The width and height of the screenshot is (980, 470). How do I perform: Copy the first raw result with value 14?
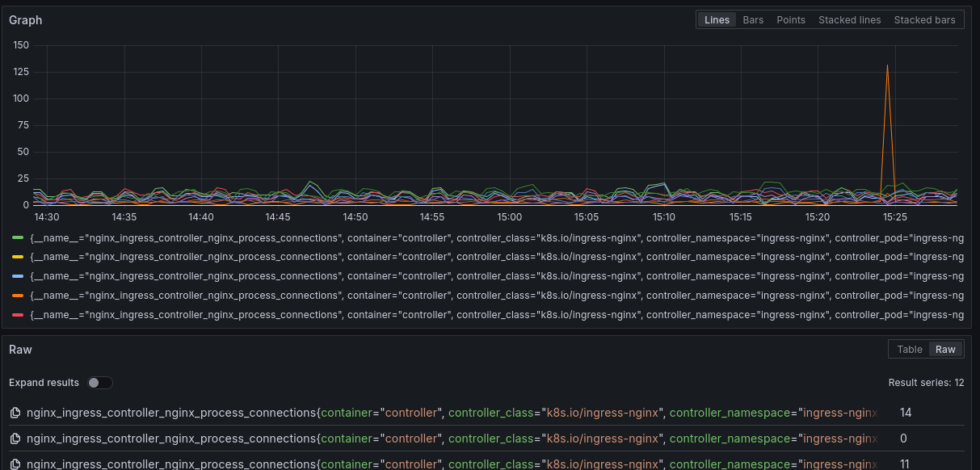(15, 413)
